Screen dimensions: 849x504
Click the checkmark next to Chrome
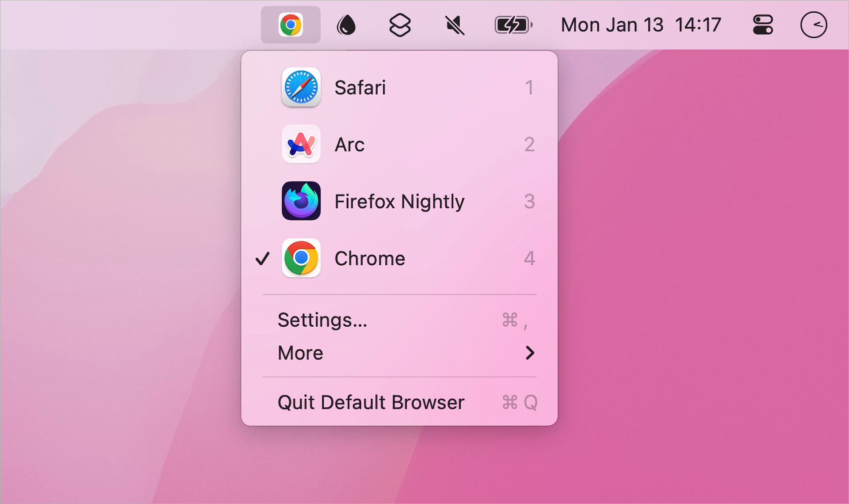(263, 258)
